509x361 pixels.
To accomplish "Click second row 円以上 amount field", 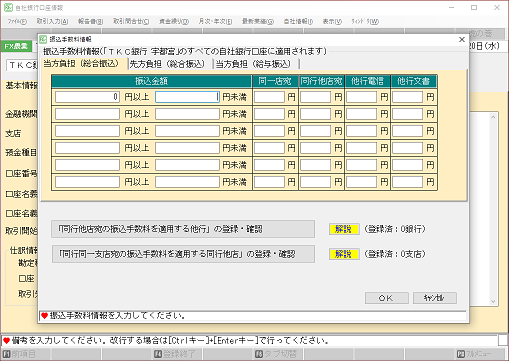I will pyautogui.click(x=87, y=114).
